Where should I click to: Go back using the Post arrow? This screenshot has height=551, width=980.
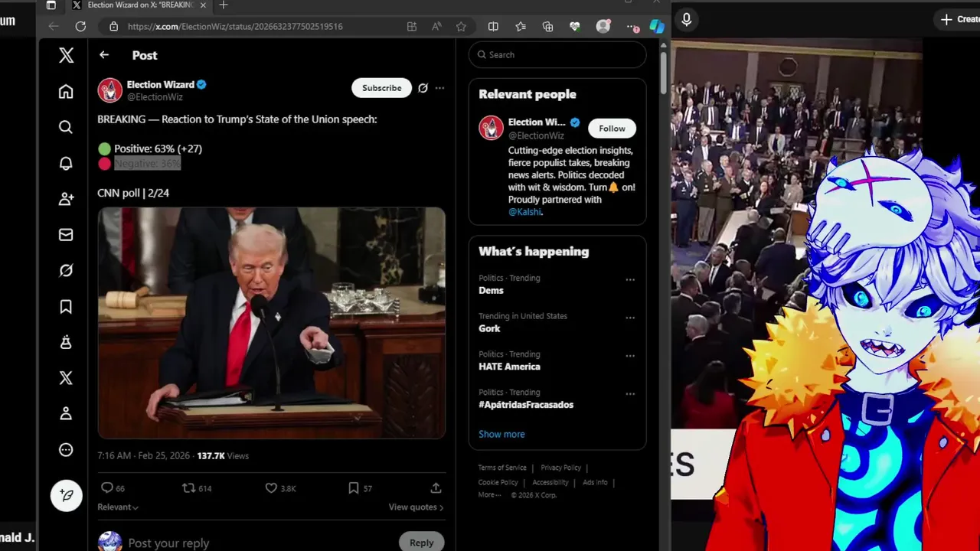point(104,55)
